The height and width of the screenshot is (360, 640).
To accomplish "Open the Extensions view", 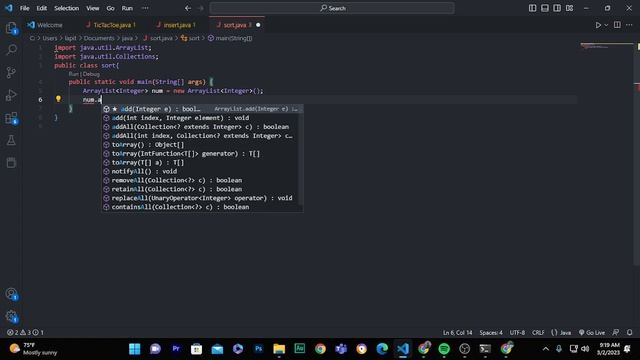I will (x=11, y=118).
